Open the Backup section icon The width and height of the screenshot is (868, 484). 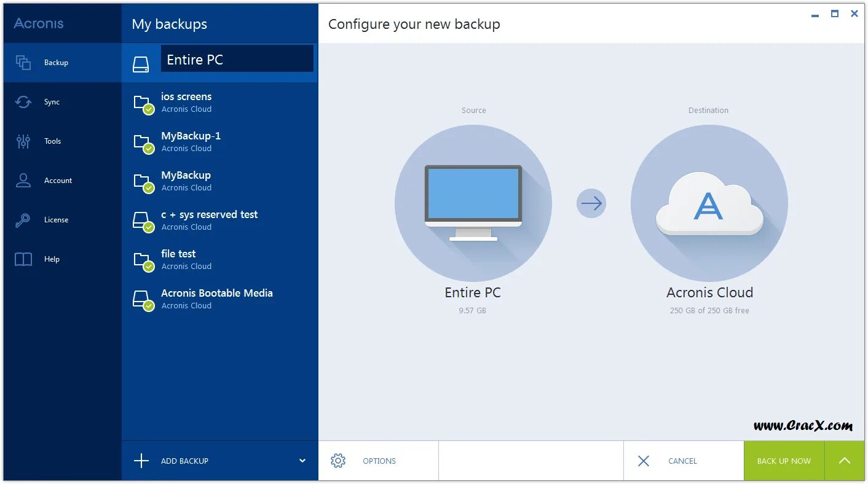tap(23, 63)
